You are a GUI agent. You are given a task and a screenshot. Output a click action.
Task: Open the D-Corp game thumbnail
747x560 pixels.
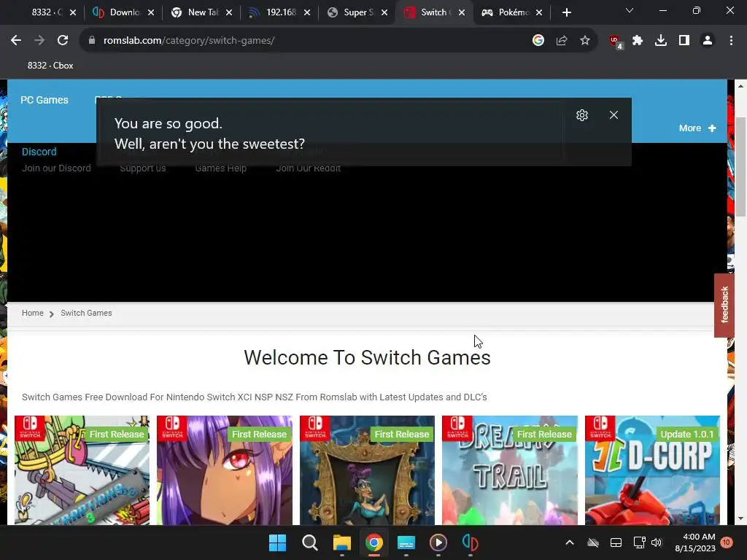click(652, 470)
